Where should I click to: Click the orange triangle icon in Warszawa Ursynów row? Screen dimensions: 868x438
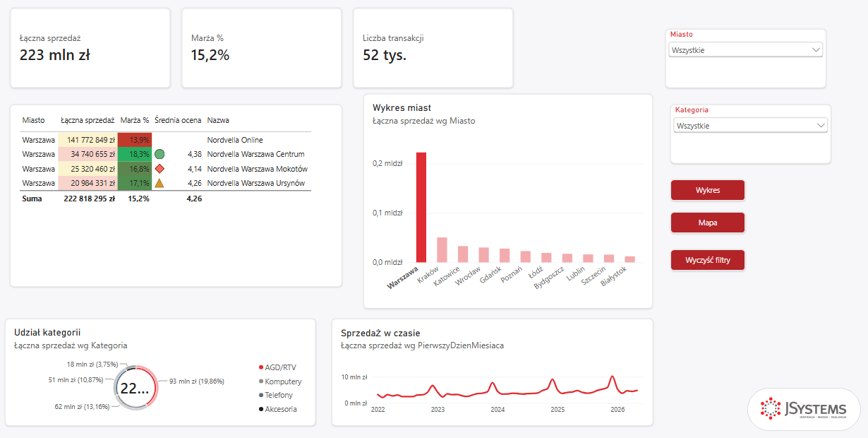tap(159, 183)
